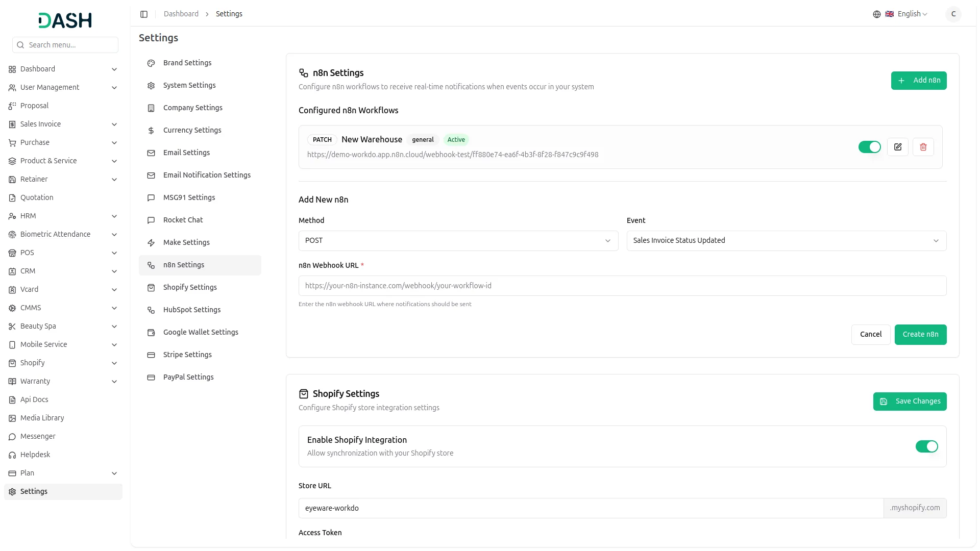Open the Event dropdown
Image resolution: width=980 pixels, height=551 pixels.
(x=786, y=241)
